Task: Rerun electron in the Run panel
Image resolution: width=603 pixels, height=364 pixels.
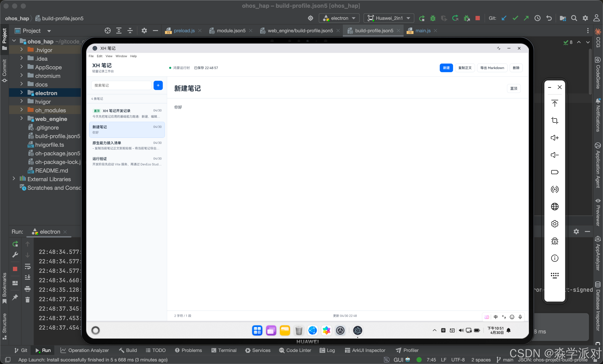Action: (x=15, y=244)
